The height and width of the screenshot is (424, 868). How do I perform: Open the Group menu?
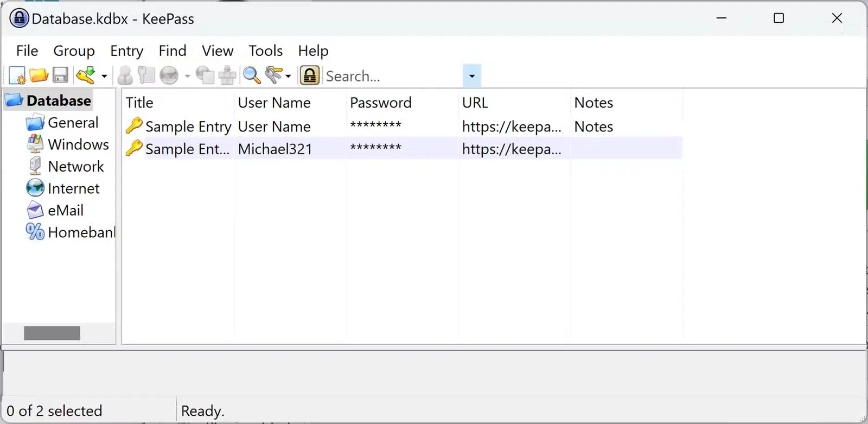[x=74, y=50]
